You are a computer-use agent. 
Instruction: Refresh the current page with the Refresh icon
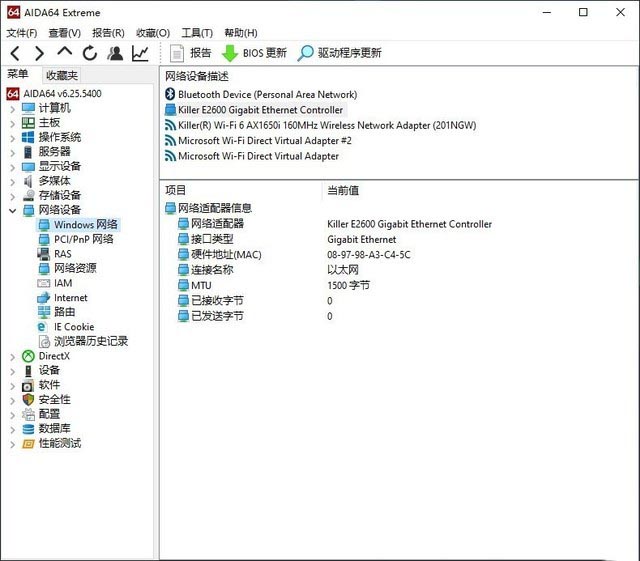(90, 53)
